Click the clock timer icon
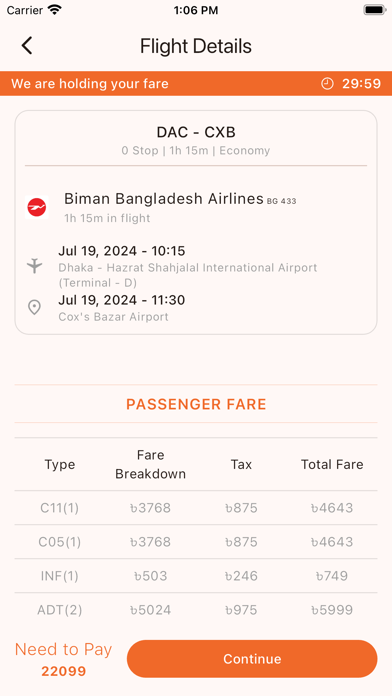 327,83
